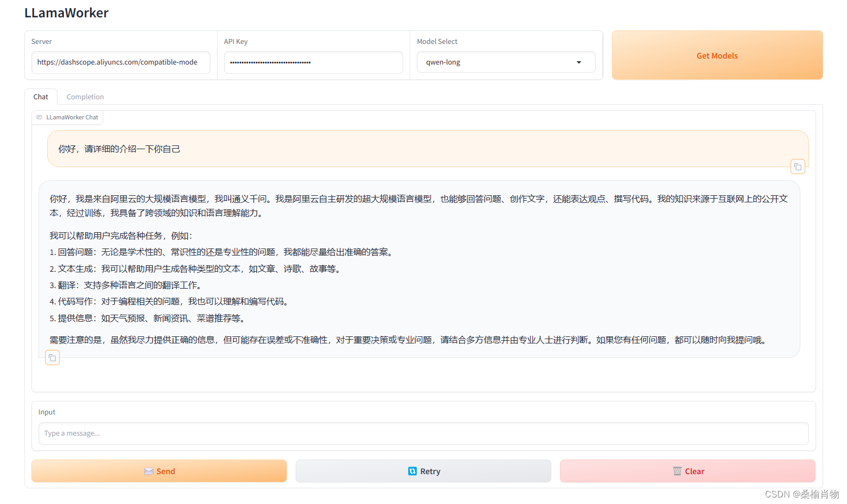Send the message with the Send button

(x=159, y=471)
